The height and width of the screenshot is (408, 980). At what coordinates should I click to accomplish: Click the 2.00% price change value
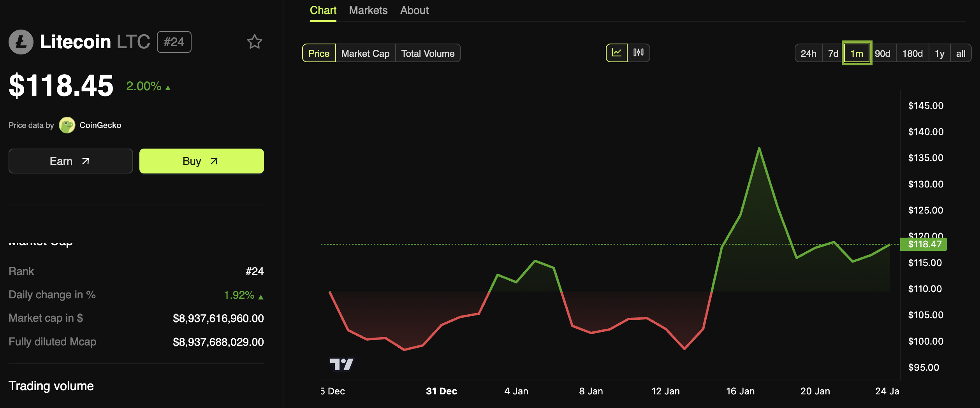[144, 86]
